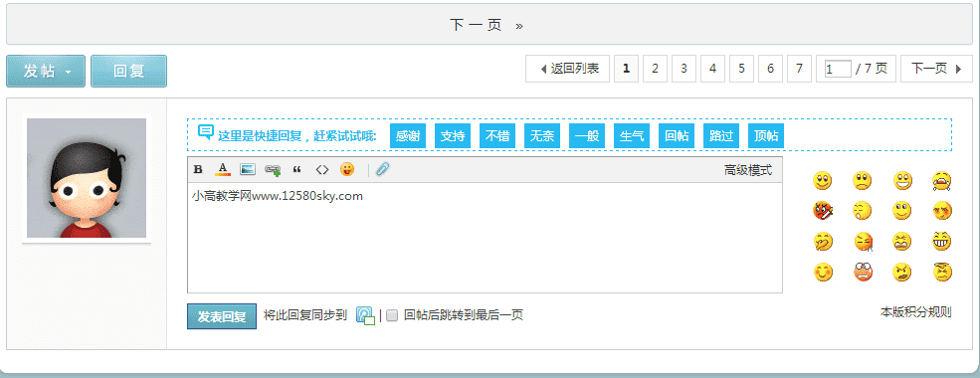Image resolution: width=980 pixels, height=378 pixels.
Task: Insert quick reply 感谢
Action: coord(408,136)
